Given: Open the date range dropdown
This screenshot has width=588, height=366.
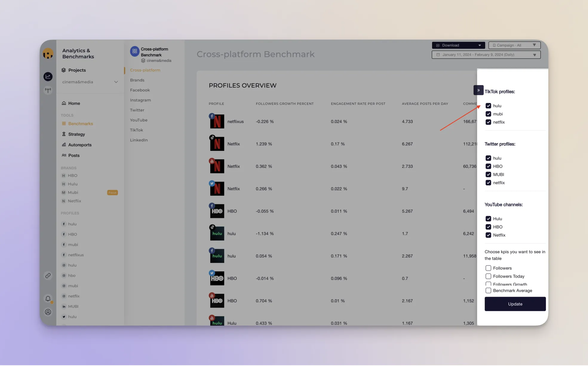Looking at the screenshot, I should click(x=486, y=55).
